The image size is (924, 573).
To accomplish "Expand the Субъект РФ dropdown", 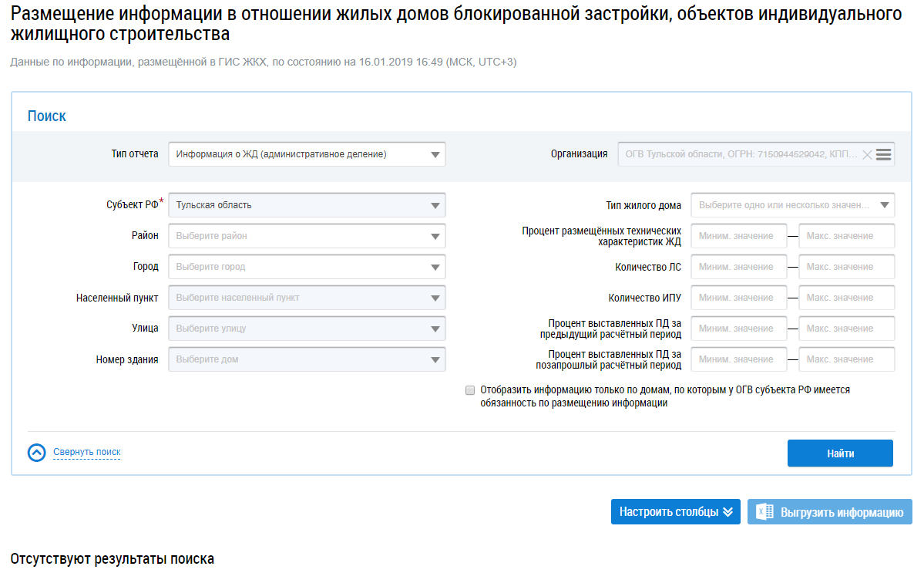I will (x=307, y=205).
